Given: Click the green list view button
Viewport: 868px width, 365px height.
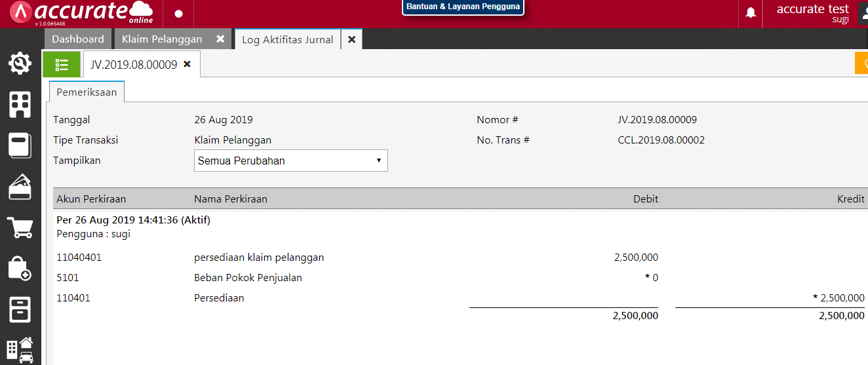Looking at the screenshot, I should pyautogui.click(x=62, y=64).
